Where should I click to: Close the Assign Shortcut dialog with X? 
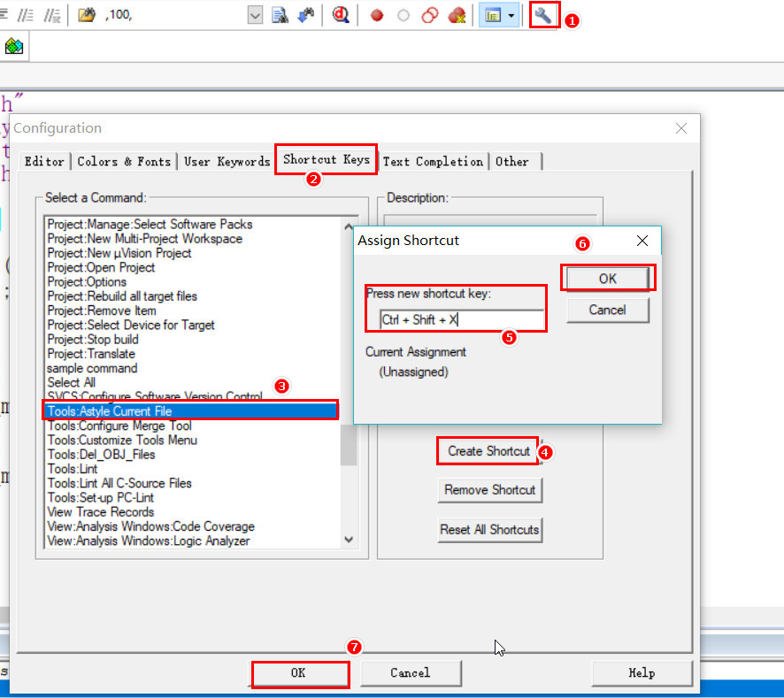(642, 241)
